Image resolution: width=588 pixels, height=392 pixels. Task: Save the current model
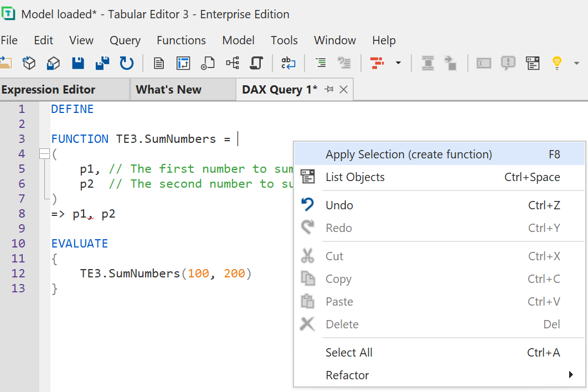(78, 63)
